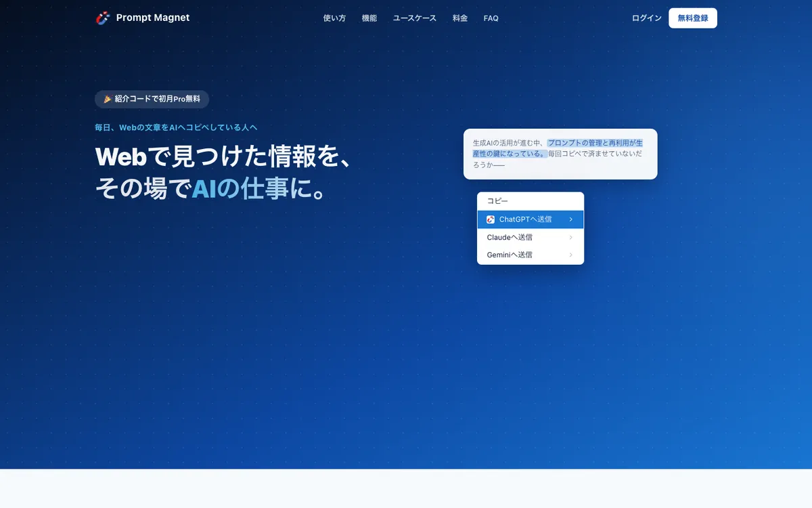Click the headline その場でAIの仕事に。

pos(212,189)
